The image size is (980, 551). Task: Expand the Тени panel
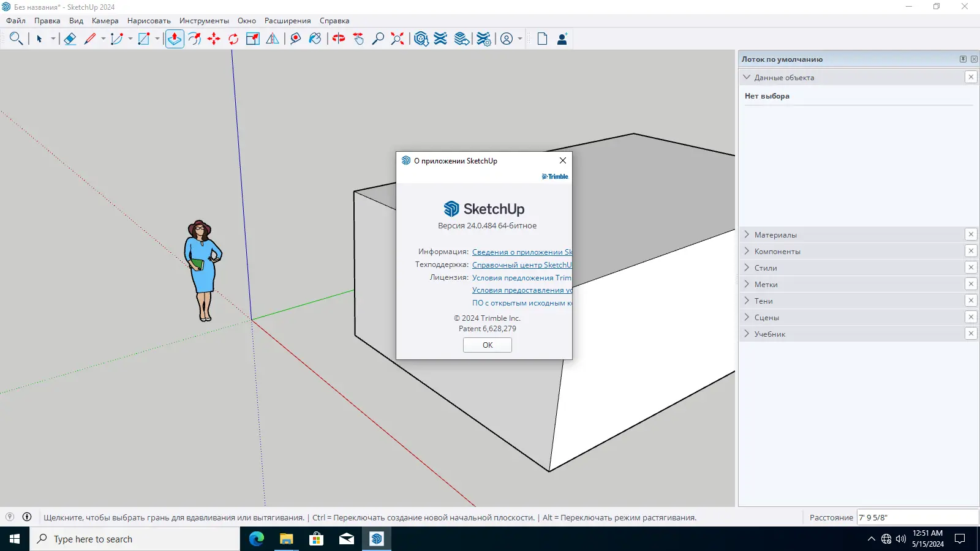coord(747,301)
